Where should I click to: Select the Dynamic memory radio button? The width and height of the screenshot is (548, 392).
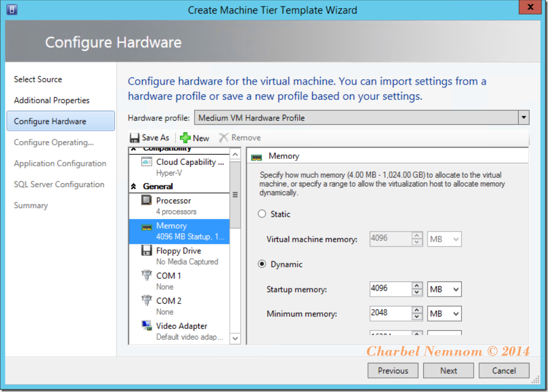[262, 264]
